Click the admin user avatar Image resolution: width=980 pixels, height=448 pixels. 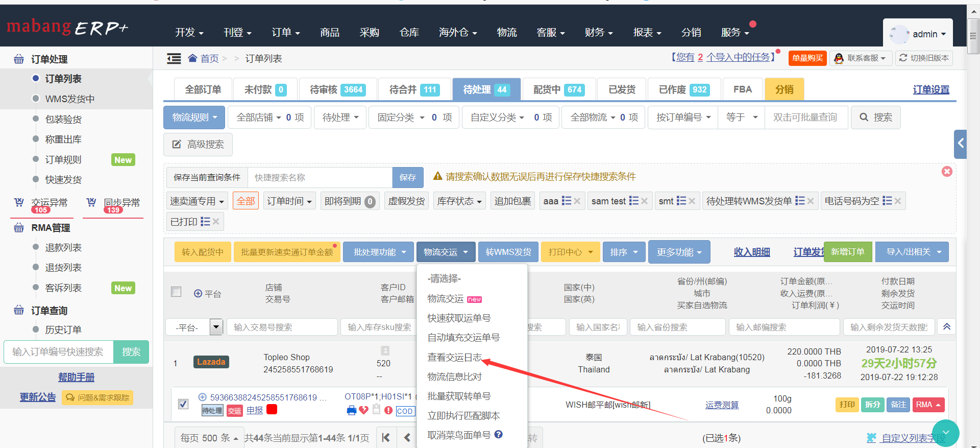tap(898, 34)
